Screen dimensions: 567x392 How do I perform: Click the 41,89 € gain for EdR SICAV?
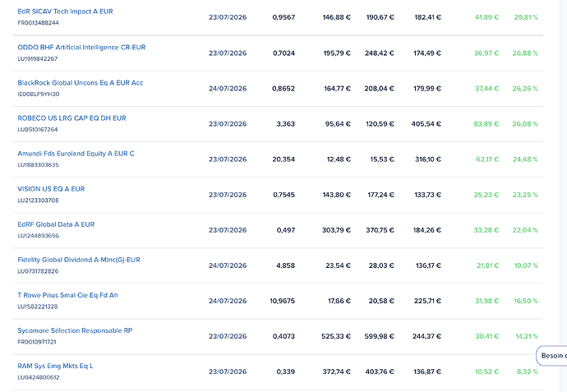click(x=486, y=17)
